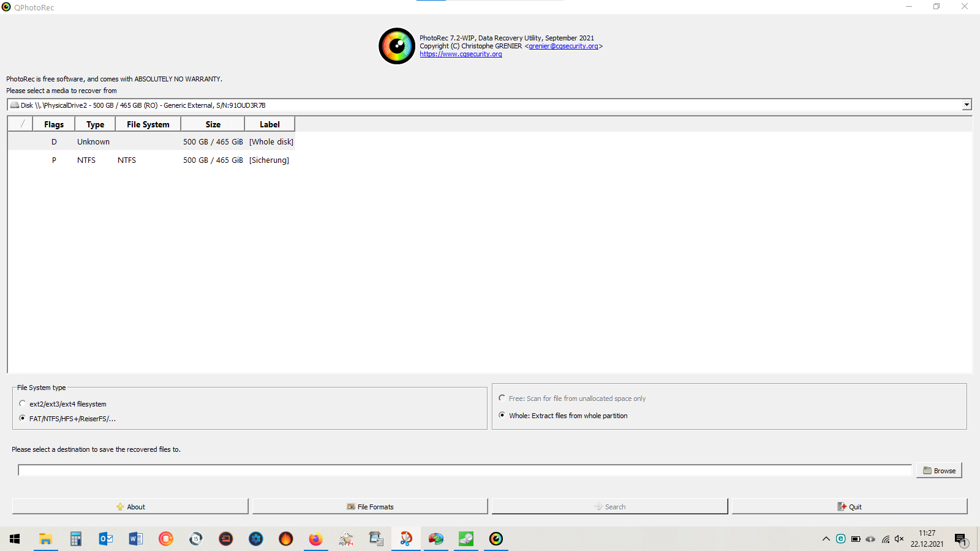Open the orange flame taskbar app

coord(285,539)
